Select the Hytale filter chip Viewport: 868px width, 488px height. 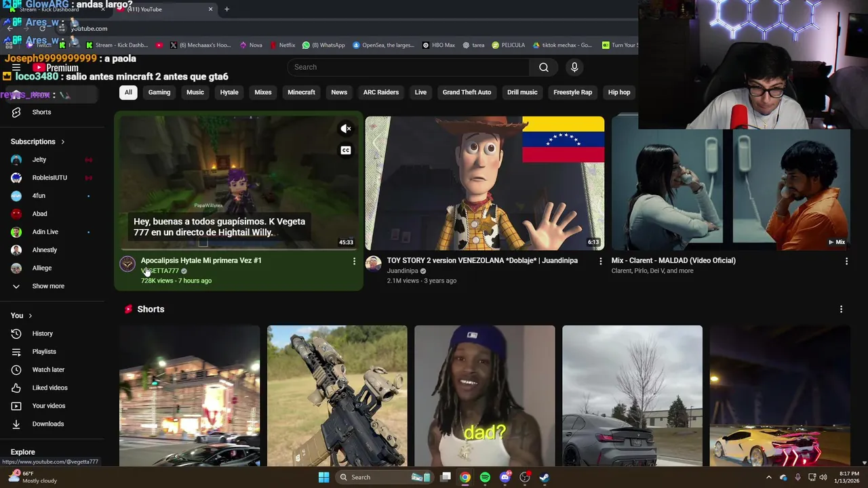[x=229, y=92]
